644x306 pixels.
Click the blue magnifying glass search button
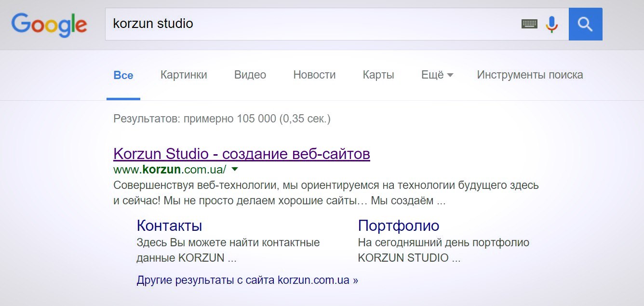pos(585,24)
